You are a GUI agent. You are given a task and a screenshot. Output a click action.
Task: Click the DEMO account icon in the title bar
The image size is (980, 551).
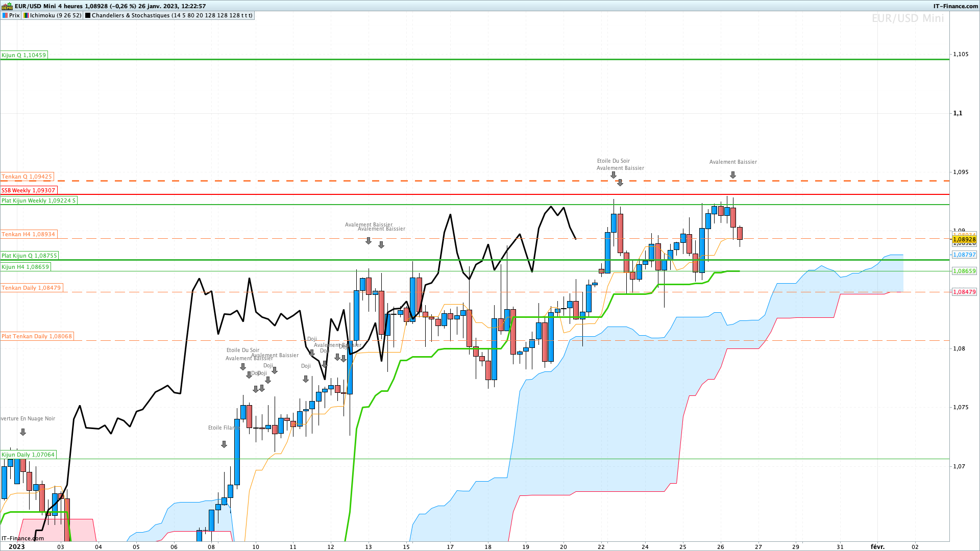tap(7, 6)
